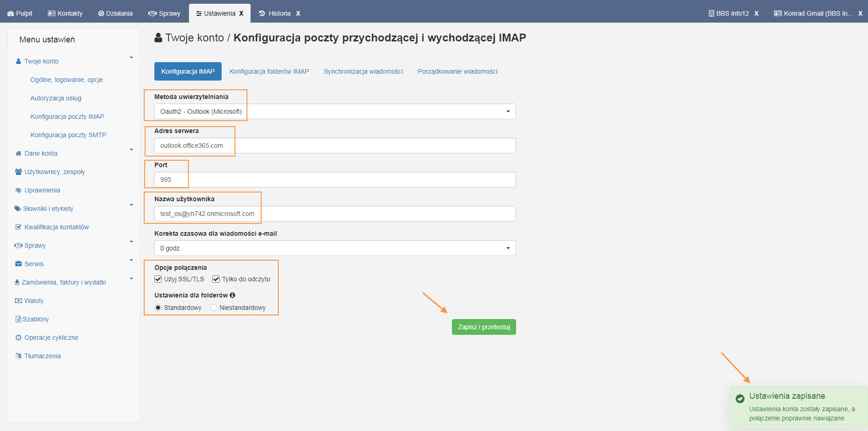The height and width of the screenshot is (431, 868).
Task: Click the Użytkownicy, zespoły group icon
Action: pos(18,172)
